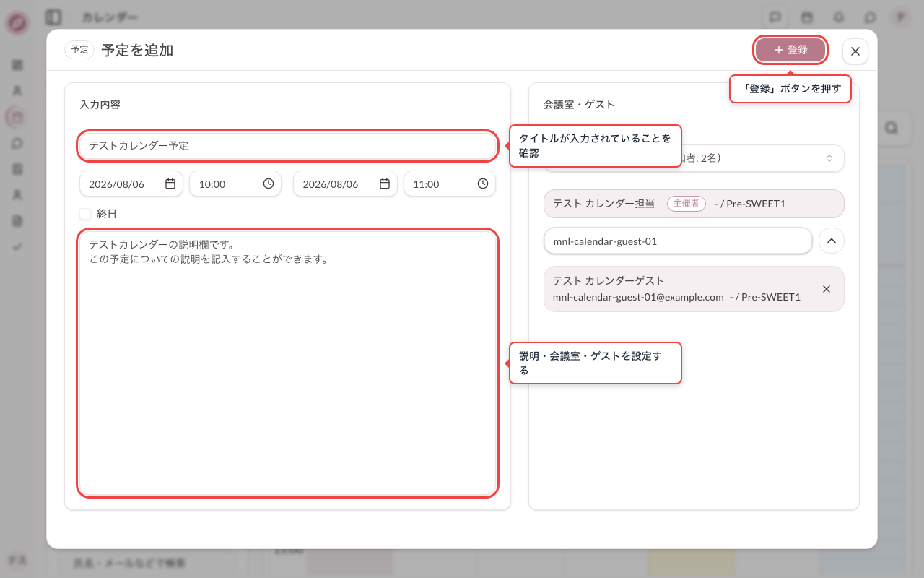Open the meeting room dropdown selector

click(694, 158)
